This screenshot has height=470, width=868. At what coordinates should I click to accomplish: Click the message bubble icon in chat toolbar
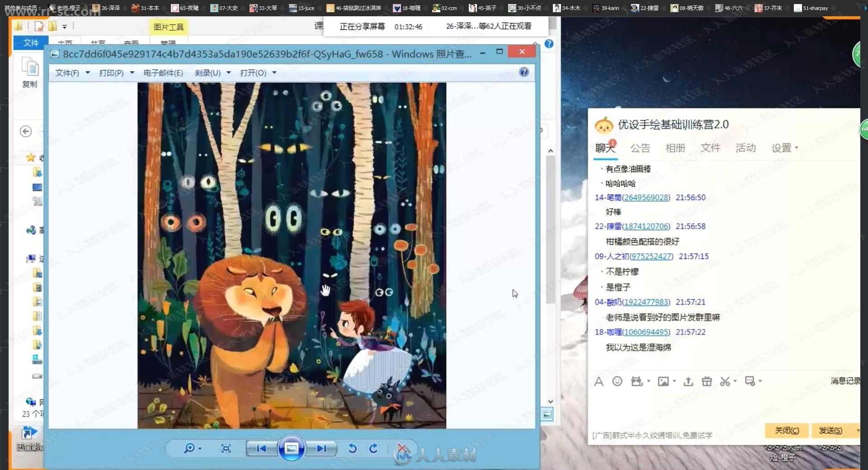pyautogui.click(x=750, y=381)
